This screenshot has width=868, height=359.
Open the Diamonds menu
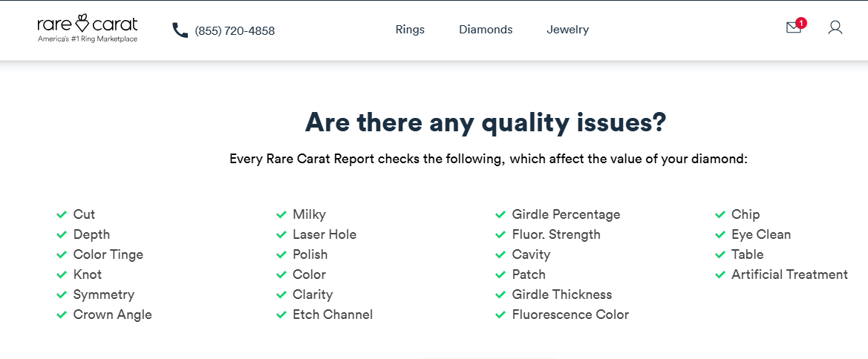click(x=486, y=30)
